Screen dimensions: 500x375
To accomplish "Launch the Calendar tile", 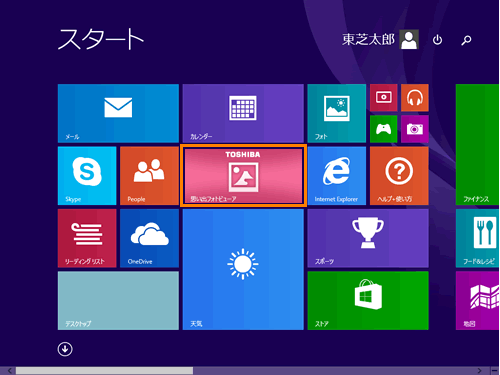I will point(243,113).
